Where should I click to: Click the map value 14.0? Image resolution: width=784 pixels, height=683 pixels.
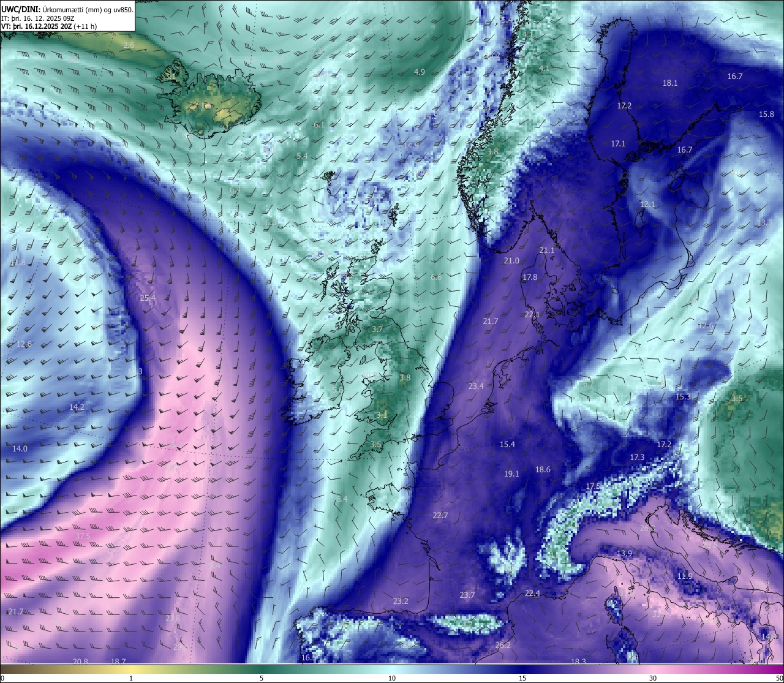(x=20, y=449)
